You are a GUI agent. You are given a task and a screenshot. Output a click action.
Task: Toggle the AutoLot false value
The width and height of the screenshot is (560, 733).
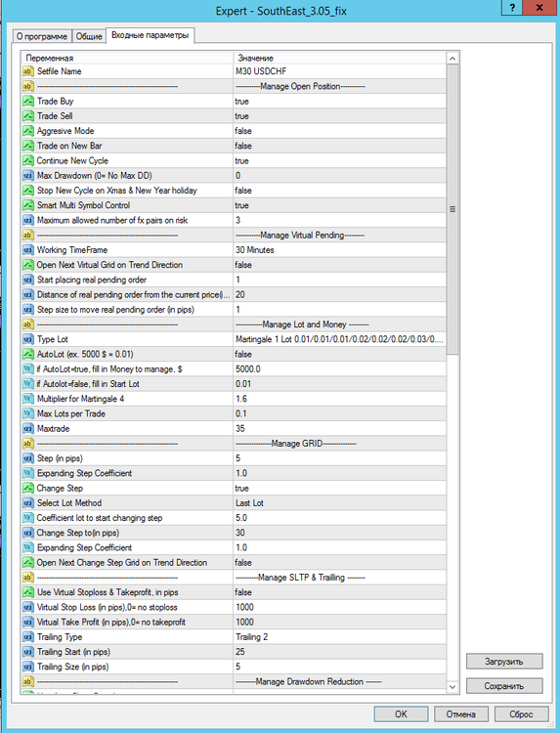tap(339, 355)
